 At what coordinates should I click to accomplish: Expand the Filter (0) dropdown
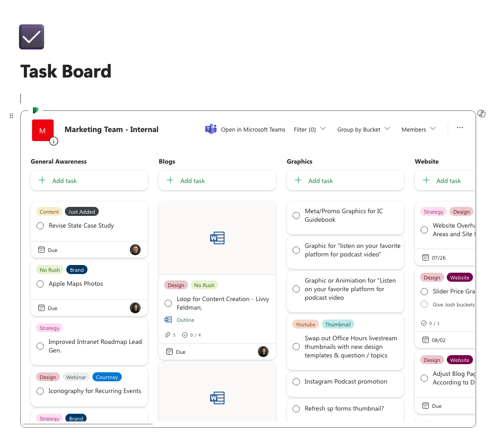click(310, 129)
